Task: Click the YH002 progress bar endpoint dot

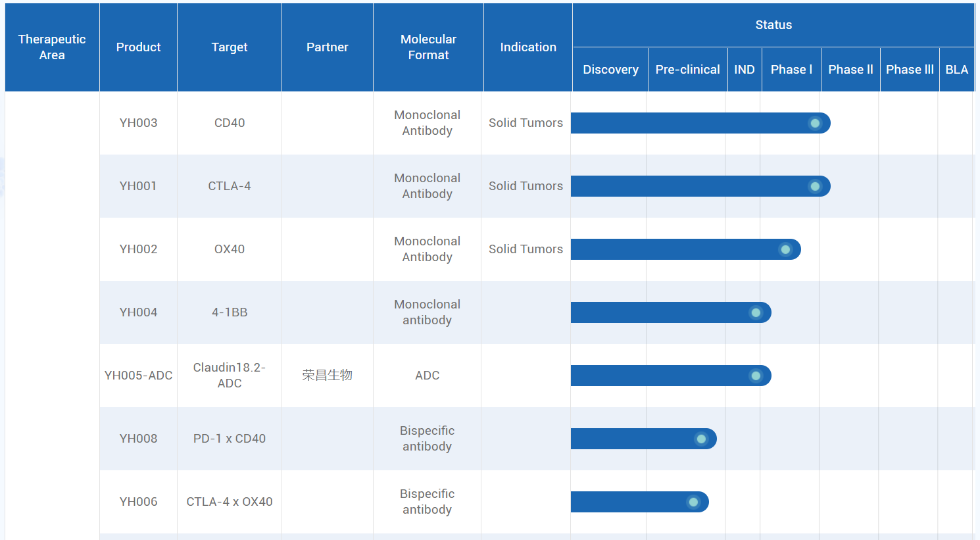Action: [785, 249]
